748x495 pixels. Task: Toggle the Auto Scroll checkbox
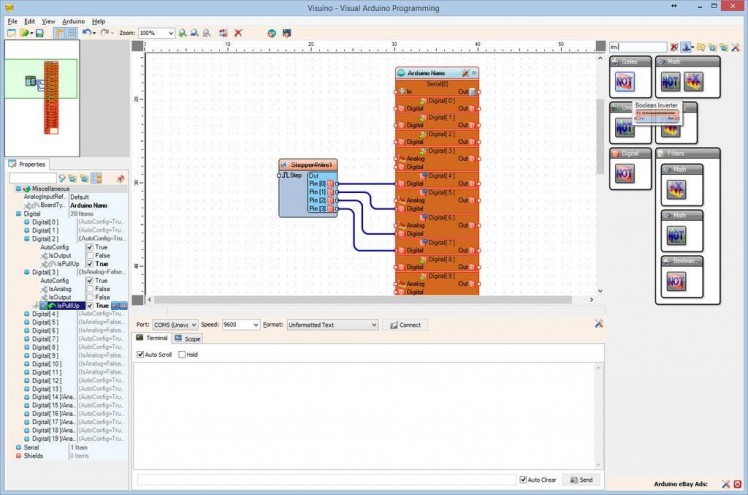coord(141,354)
